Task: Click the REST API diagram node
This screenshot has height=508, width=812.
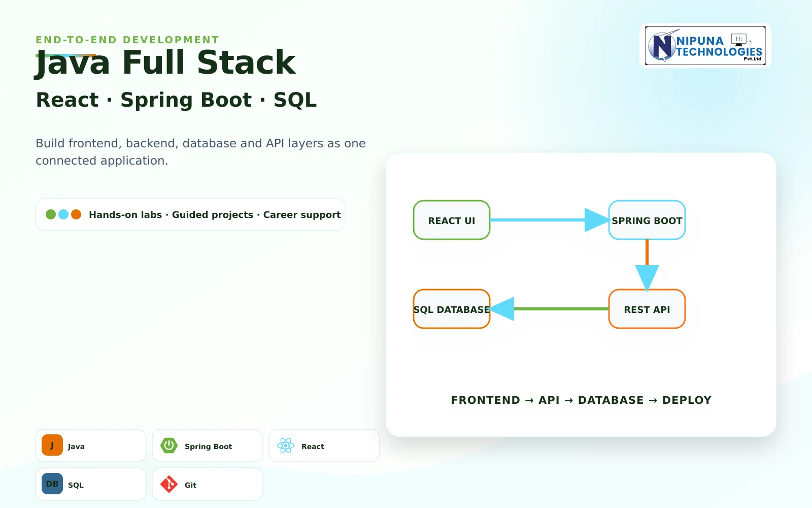Action: pos(647,309)
